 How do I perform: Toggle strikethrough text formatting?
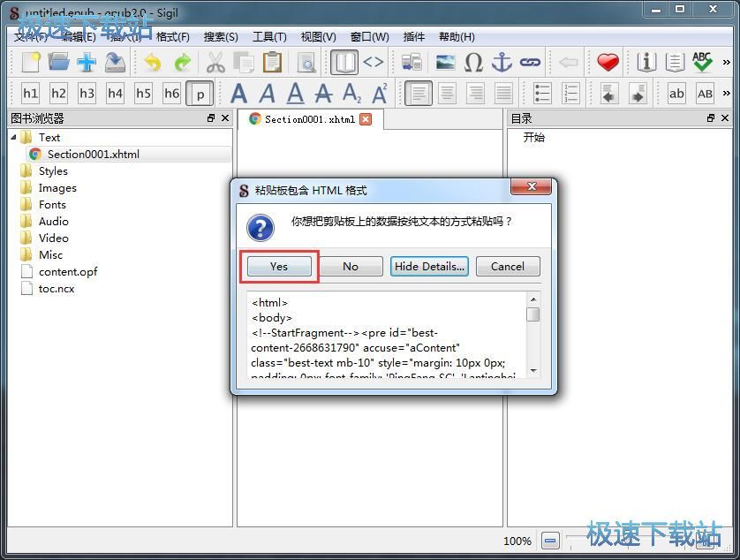[x=323, y=94]
